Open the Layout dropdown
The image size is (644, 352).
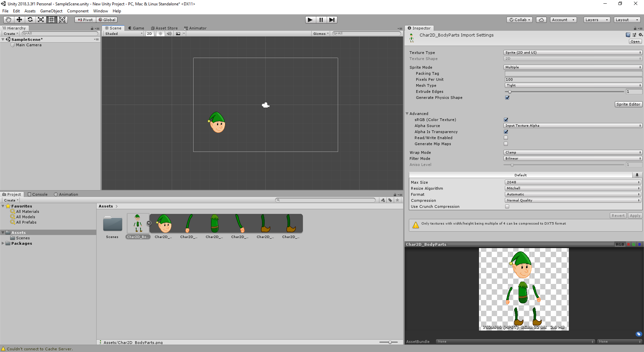[x=627, y=19]
